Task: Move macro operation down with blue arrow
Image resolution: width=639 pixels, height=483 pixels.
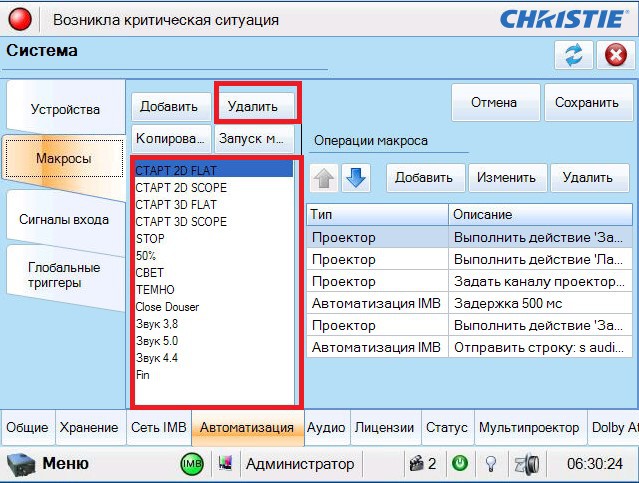Action: tap(356, 178)
